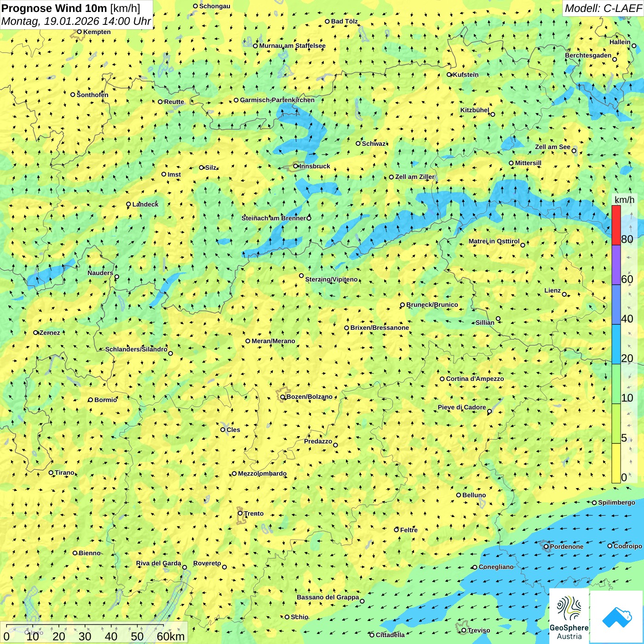Click the Trento city marker
Image resolution: width=644 pixels, height=644 pixels.
pos(240,513)
